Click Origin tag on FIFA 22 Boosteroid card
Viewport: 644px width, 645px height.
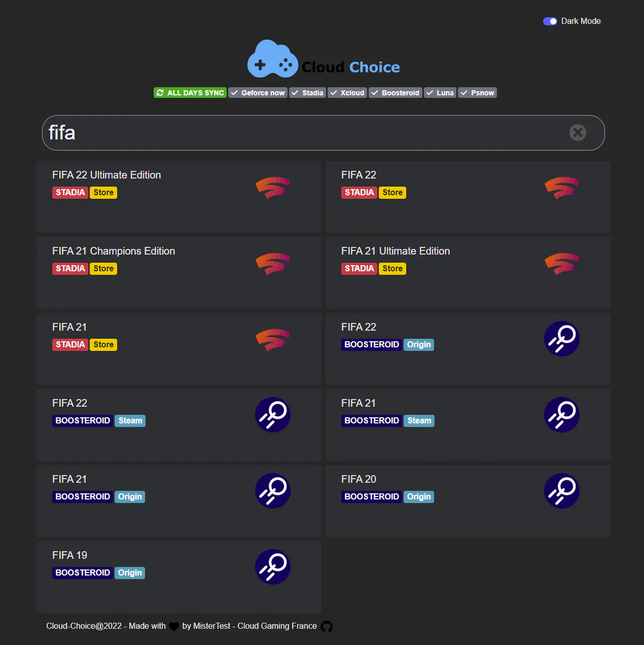(419, 345)
